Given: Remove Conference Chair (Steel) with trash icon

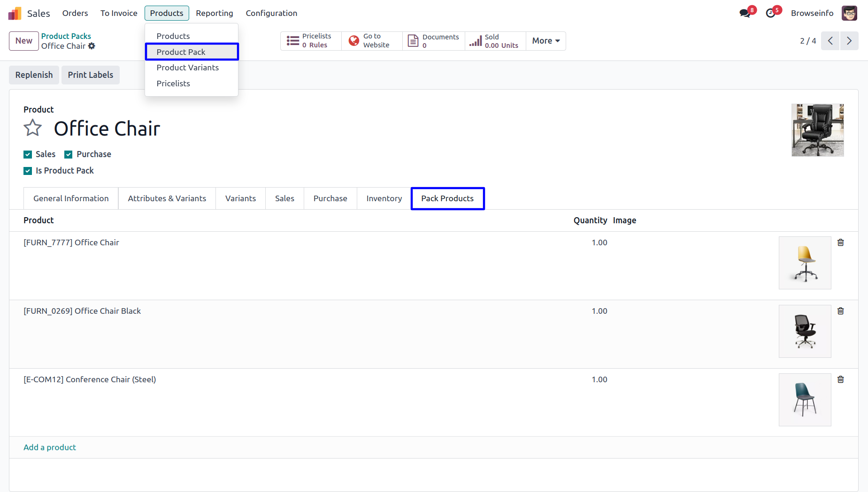Looking at the screenshot, I should click(840, 379).
